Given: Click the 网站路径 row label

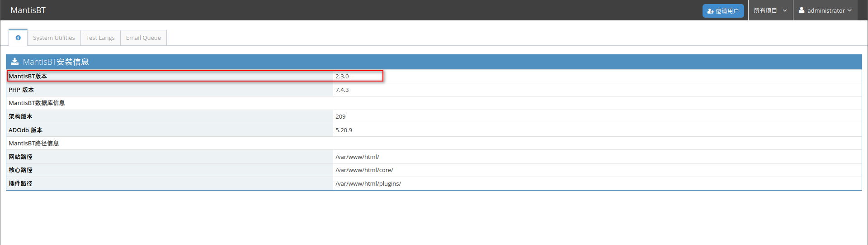Looking at the screenshot, I should (x=20, y=157).
